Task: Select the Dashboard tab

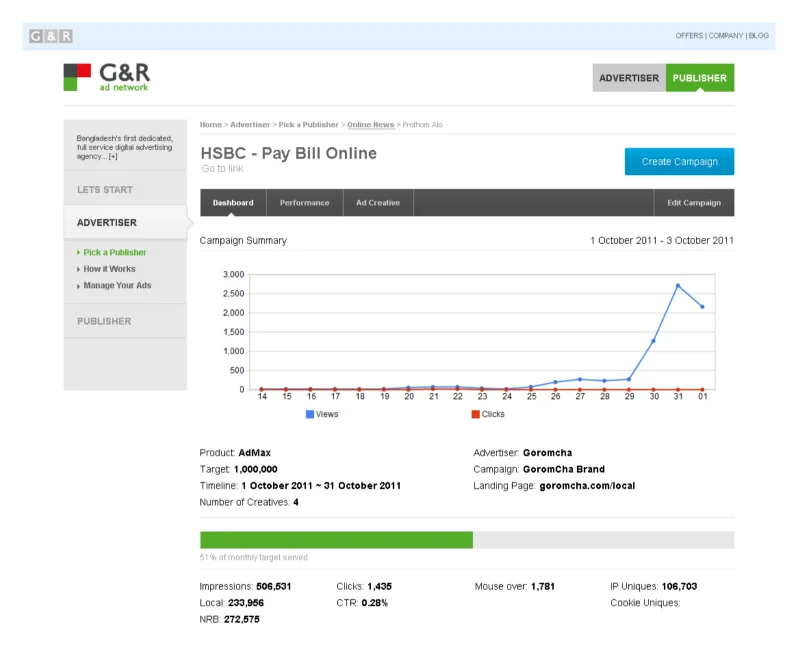Action: click(233, 203)
